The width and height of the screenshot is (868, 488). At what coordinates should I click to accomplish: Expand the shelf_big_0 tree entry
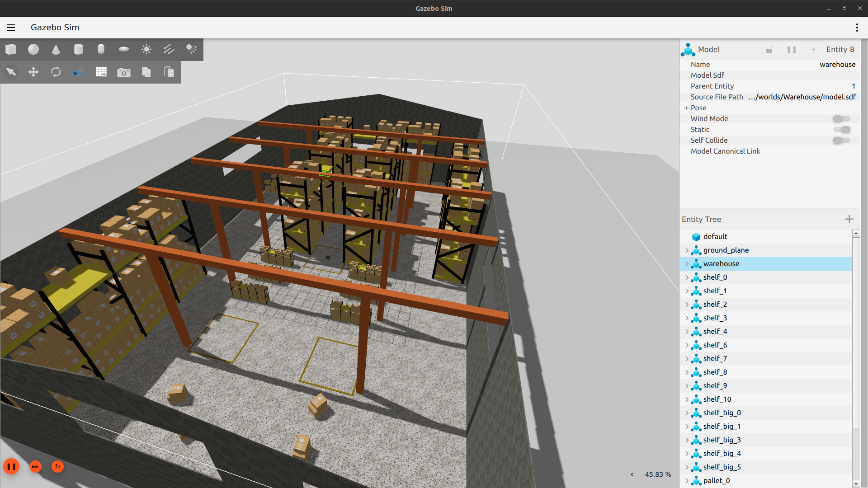click(x=687, y=413)
